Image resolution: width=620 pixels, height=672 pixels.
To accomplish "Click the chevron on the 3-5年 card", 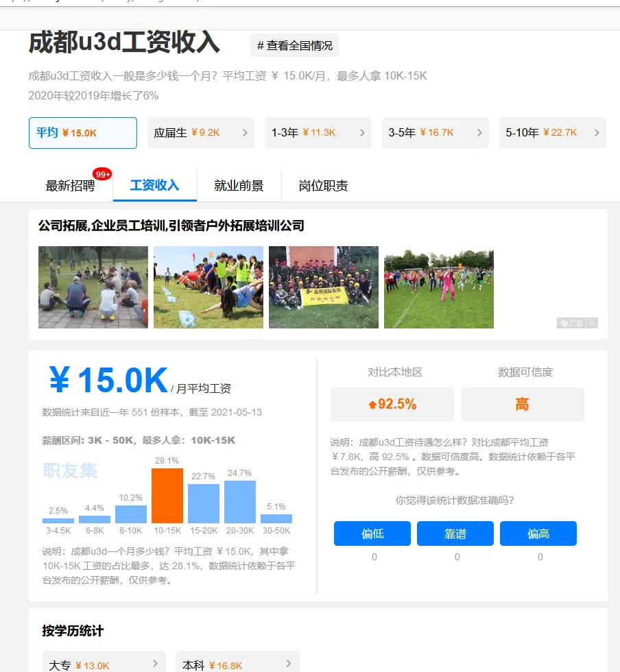I will pos(479,133).
